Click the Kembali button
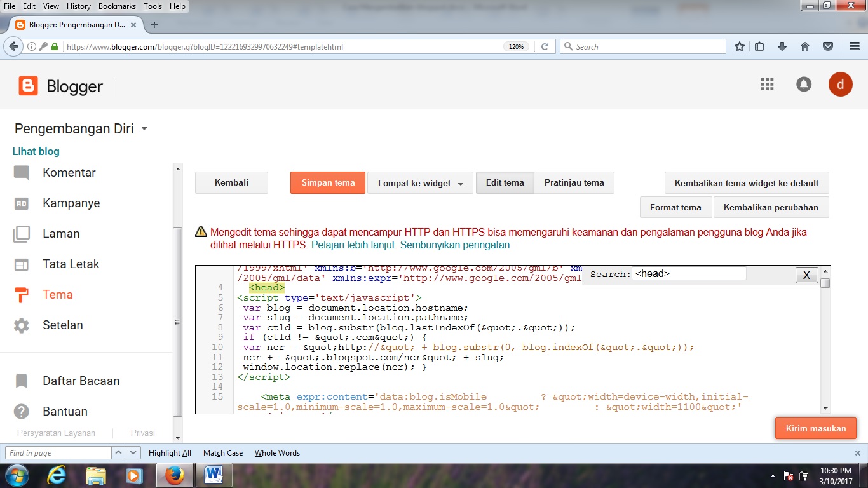The image size is (868, 488). [231, 182]
